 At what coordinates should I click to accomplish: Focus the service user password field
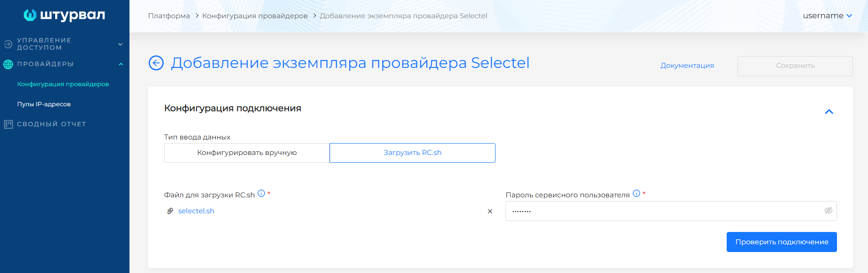pos(671,211)
